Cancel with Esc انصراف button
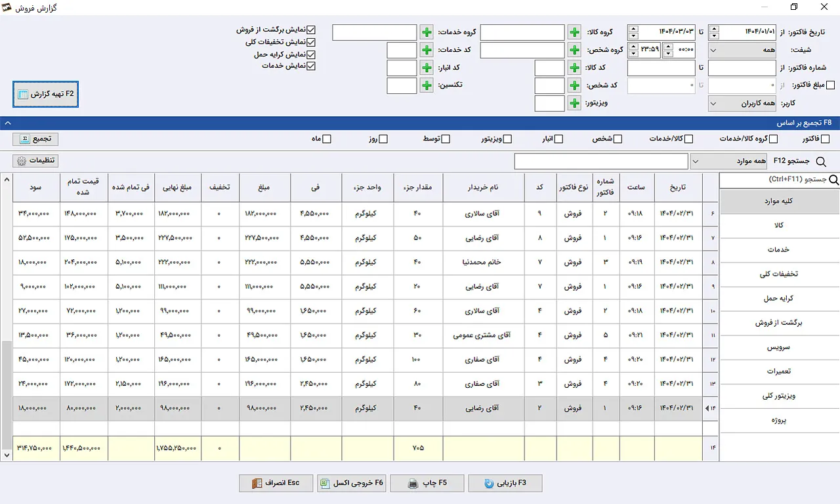The width and height of the screenshot is (840, 504). pos(276,483)
